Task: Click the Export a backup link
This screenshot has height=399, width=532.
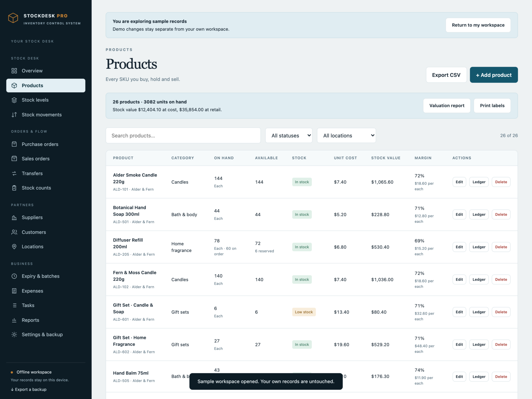Action: [29, 389]
